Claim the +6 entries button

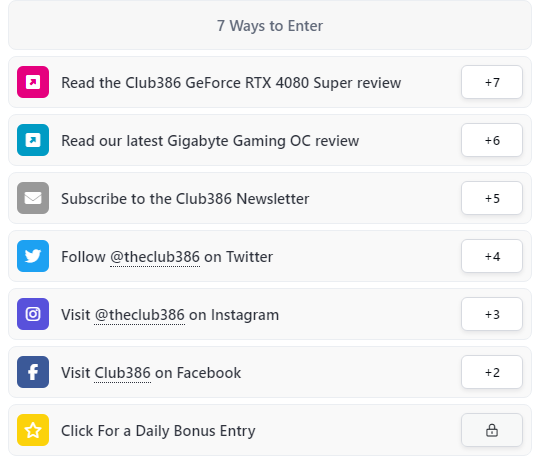pos(492,140)
